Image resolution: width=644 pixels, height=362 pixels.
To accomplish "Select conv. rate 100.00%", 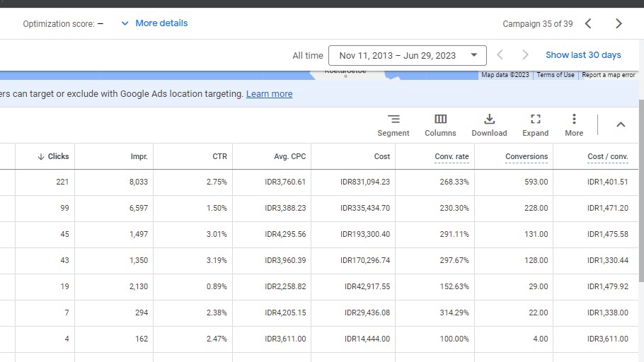I will pos(454,339).
